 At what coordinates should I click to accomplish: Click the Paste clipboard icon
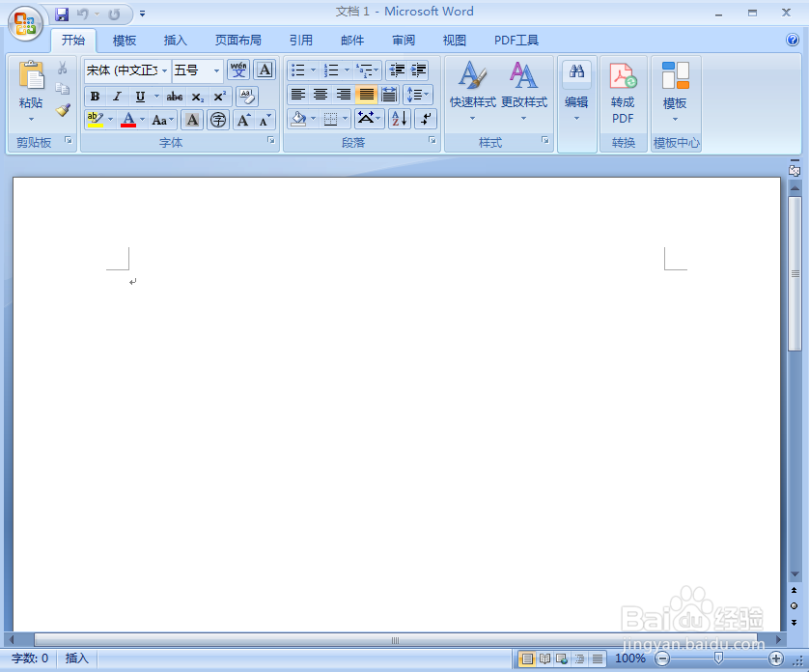(x=31, y=76)
